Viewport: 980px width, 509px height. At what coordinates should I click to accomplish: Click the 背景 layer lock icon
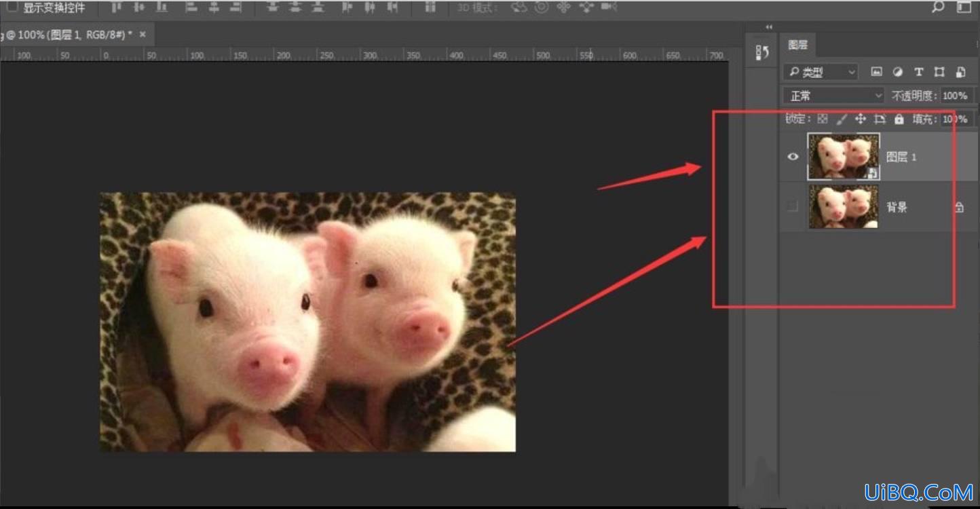[x=959, y=207]
